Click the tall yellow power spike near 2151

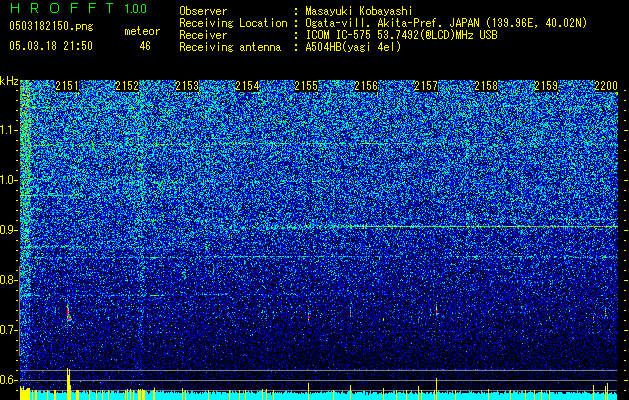tap(69, 384)
